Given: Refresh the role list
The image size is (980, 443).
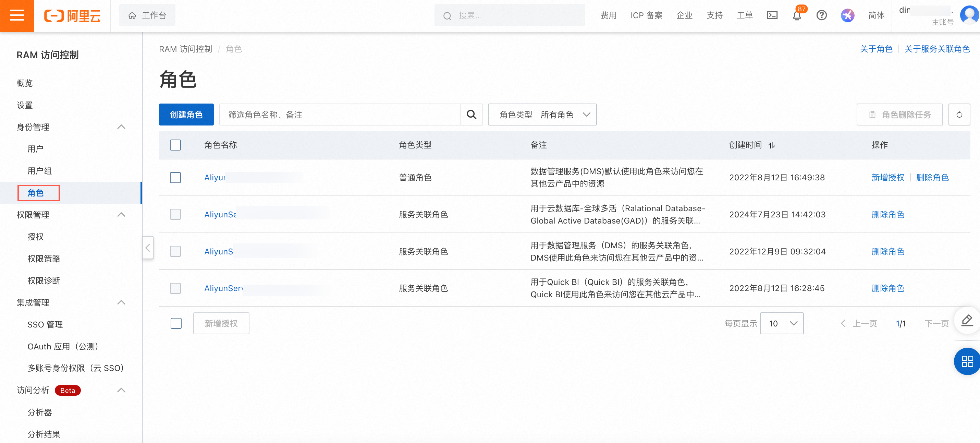Looking at the screenshot, I should click(959, 115).
